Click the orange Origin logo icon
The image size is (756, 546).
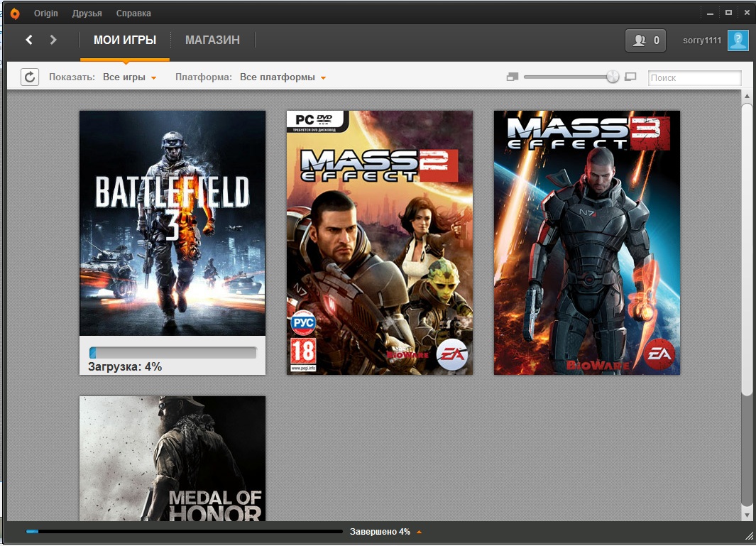pyautogui.click(x=16, y=13)
